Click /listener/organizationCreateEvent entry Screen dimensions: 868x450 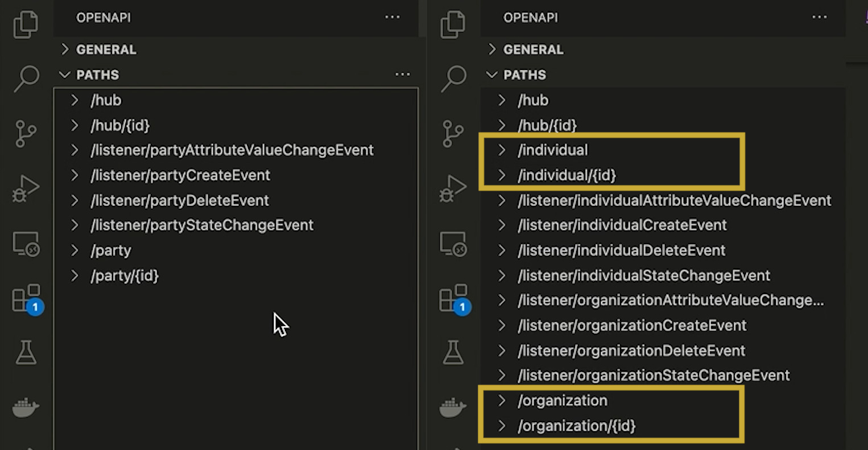[x=631, y=325]
